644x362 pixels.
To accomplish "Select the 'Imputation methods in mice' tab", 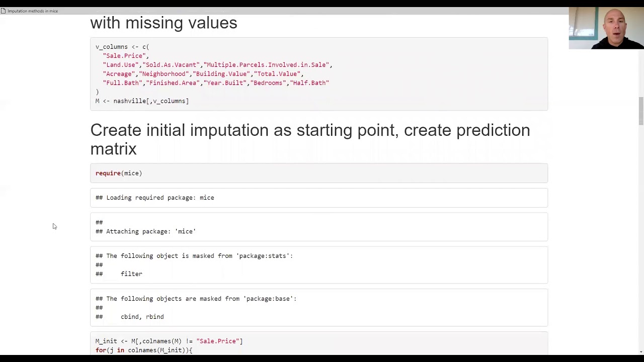I will pyautogui.click(x=33, y=11).
